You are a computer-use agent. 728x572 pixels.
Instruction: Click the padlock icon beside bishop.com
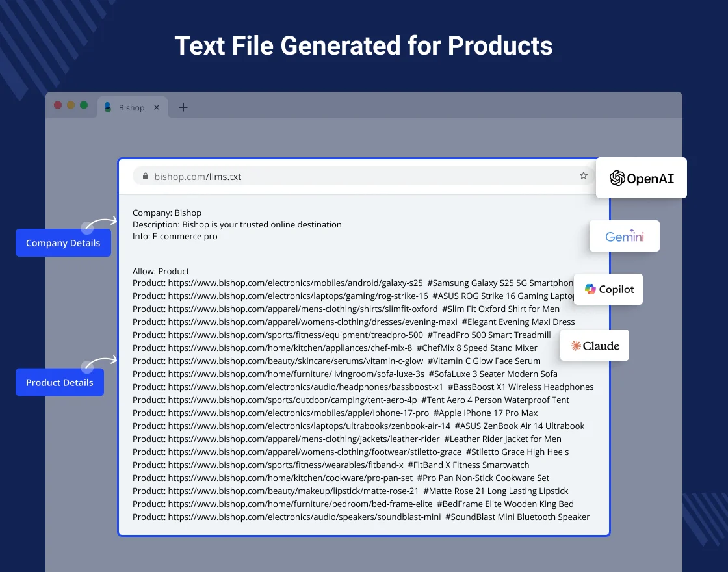point(145,176)
